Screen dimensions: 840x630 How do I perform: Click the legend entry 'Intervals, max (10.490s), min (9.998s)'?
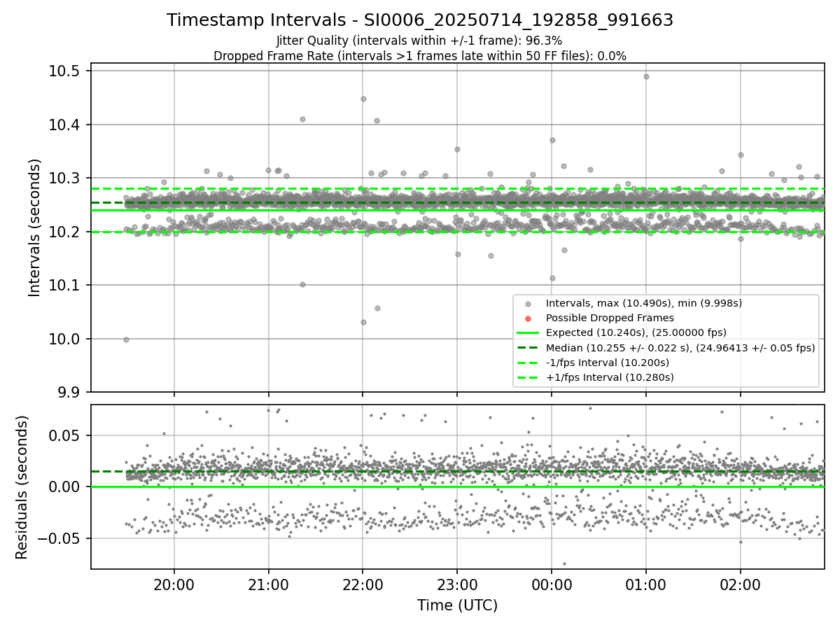pyautogui.click(x=644, y=303)
